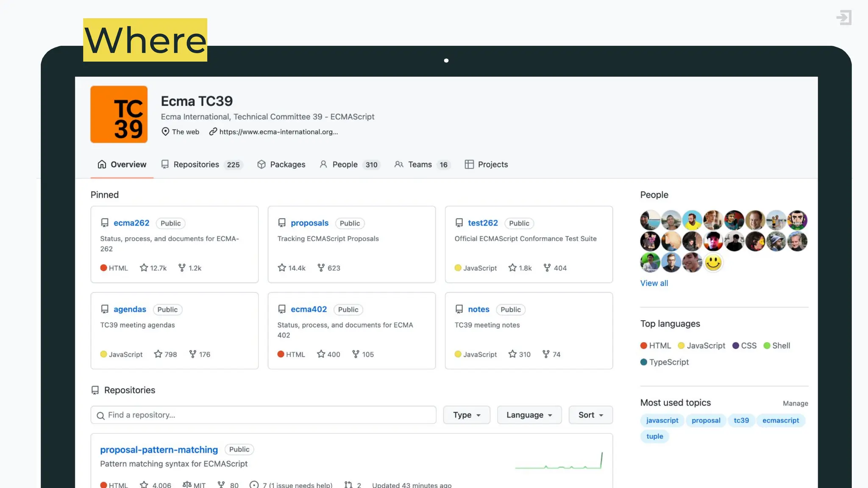868x488 pixels.
Task: Click star icon on ecma262 pinned card
Action: click(x=144, y=268)
